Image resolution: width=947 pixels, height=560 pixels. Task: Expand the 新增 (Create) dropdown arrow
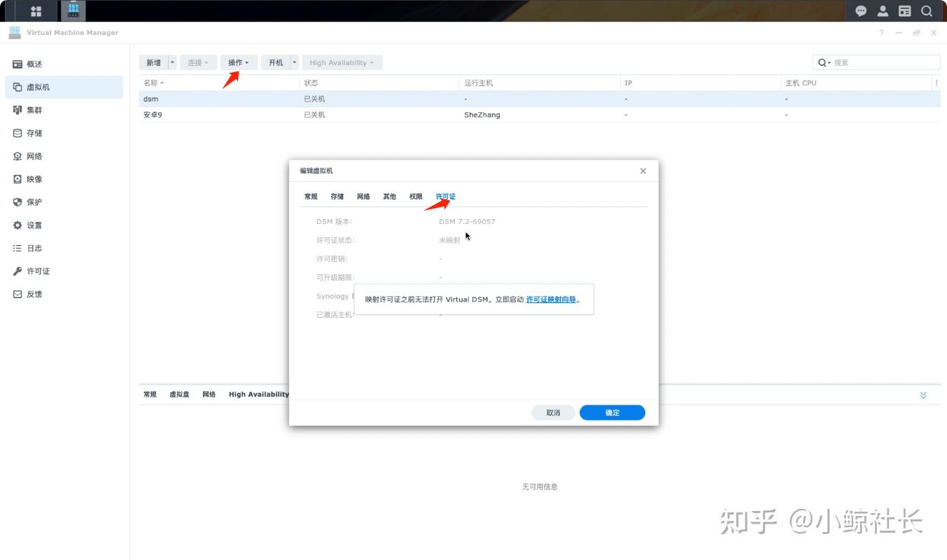tap(172, 62)
